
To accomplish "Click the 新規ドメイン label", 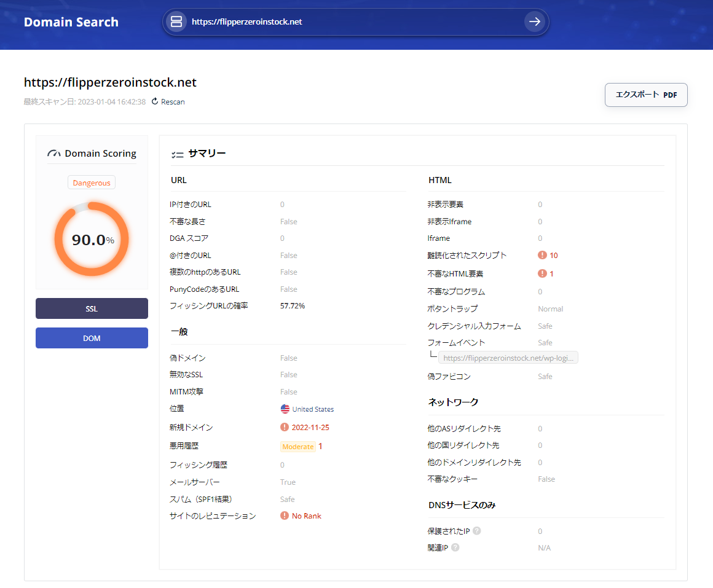I will point(191,427).
